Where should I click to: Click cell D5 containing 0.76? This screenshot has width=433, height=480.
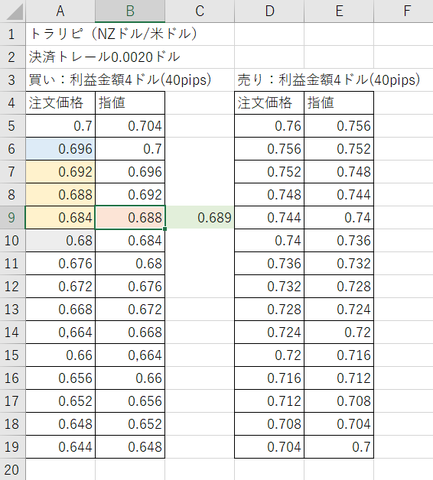pyautogui.click(x=269, y=126)
